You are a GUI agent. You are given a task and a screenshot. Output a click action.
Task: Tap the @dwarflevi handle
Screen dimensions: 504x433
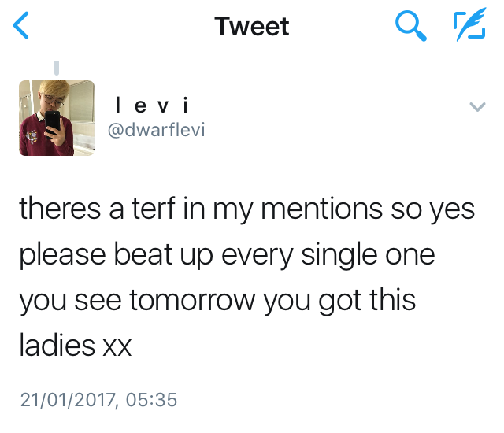pos(155,129)
